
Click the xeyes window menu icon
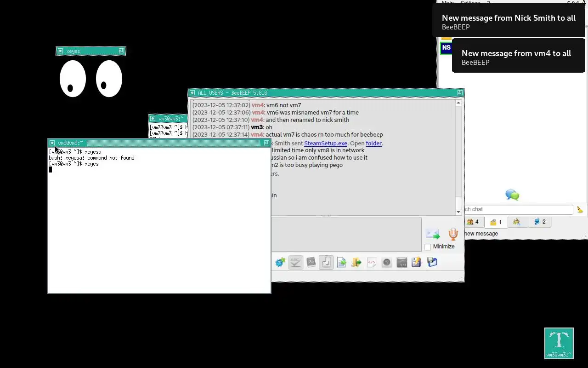pyautogui.click(x=60, y=51)
